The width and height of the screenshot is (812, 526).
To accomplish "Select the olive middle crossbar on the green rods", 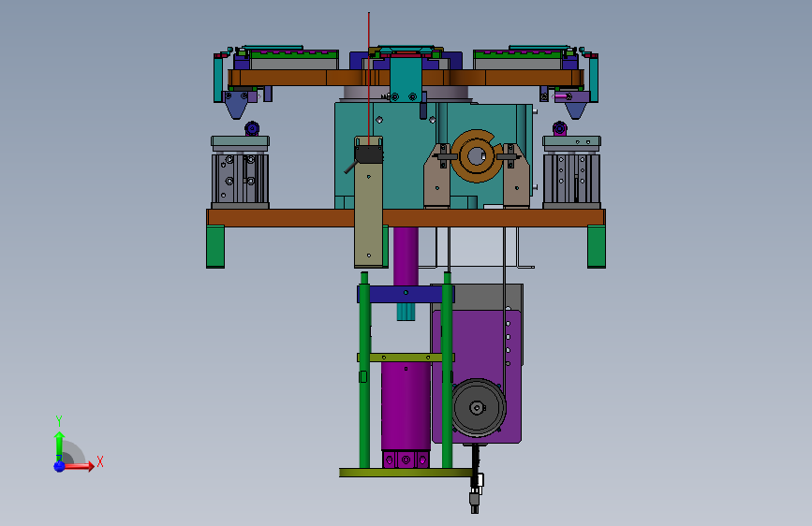I will tap(406, 358).
